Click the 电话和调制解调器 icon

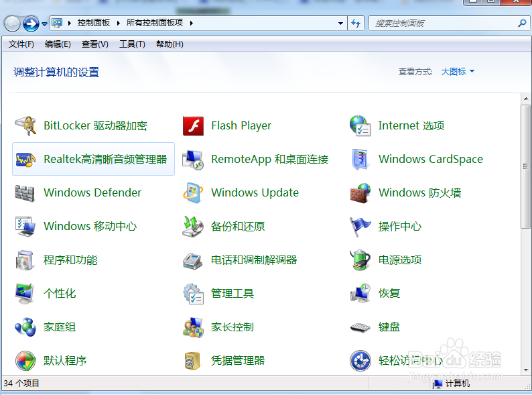[193, 261]
